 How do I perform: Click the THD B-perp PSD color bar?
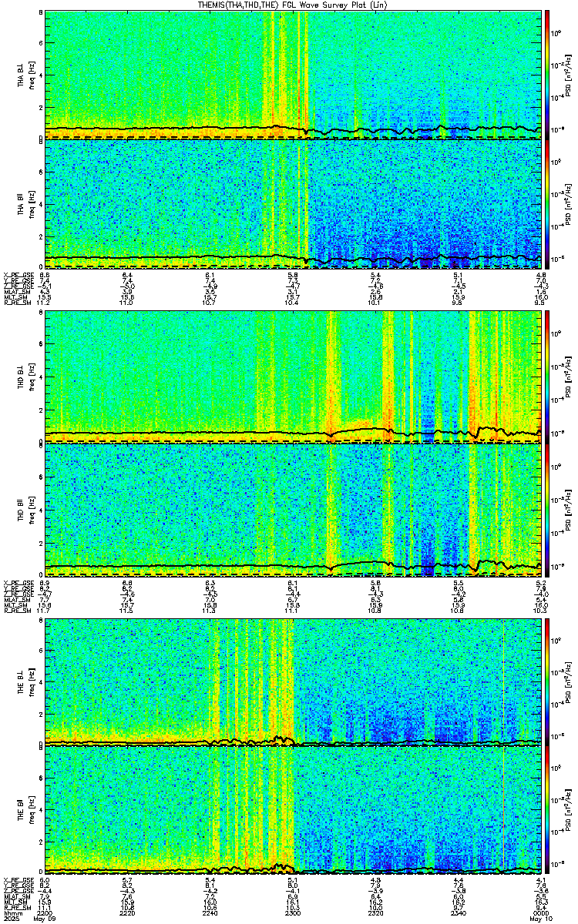[x=547, y=378]
